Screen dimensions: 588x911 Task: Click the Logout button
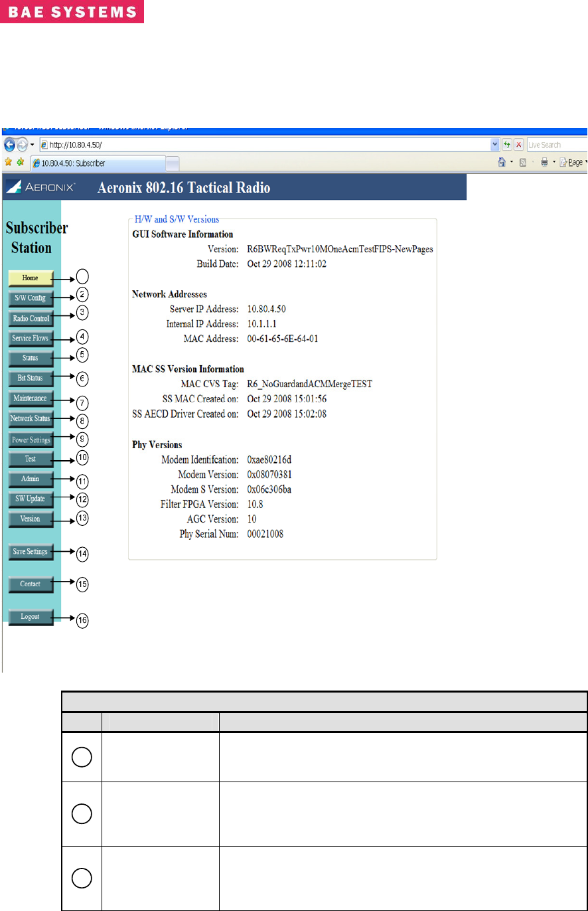coord(31,617)
